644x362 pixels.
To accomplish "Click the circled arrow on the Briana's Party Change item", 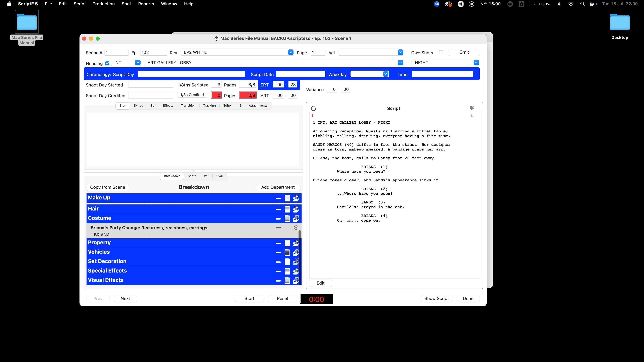I will 296,228.
